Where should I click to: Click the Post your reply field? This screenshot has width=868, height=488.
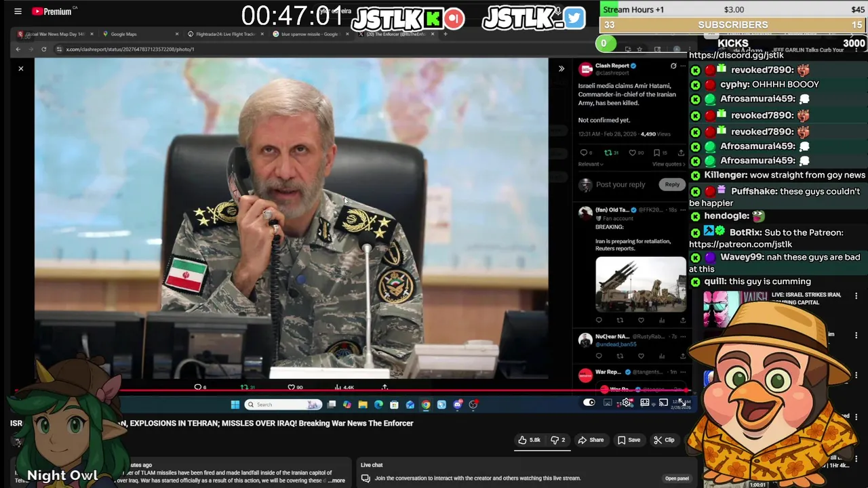pos(620,184)
